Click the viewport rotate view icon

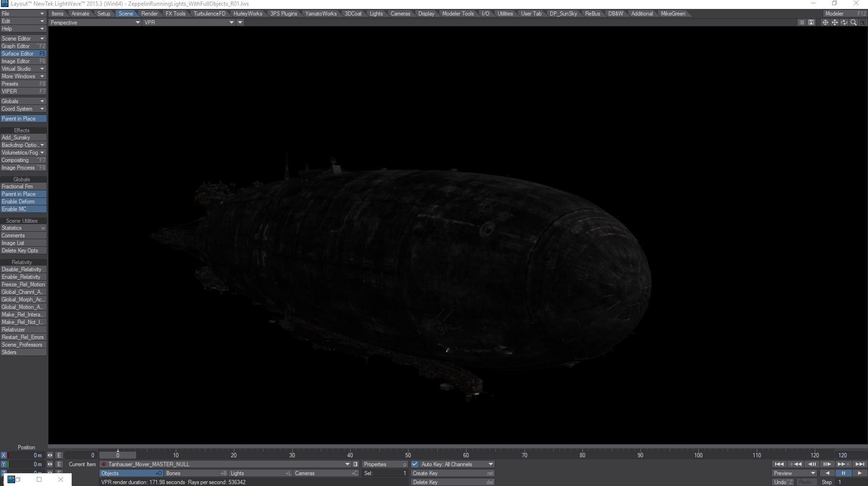coord(844,23)
